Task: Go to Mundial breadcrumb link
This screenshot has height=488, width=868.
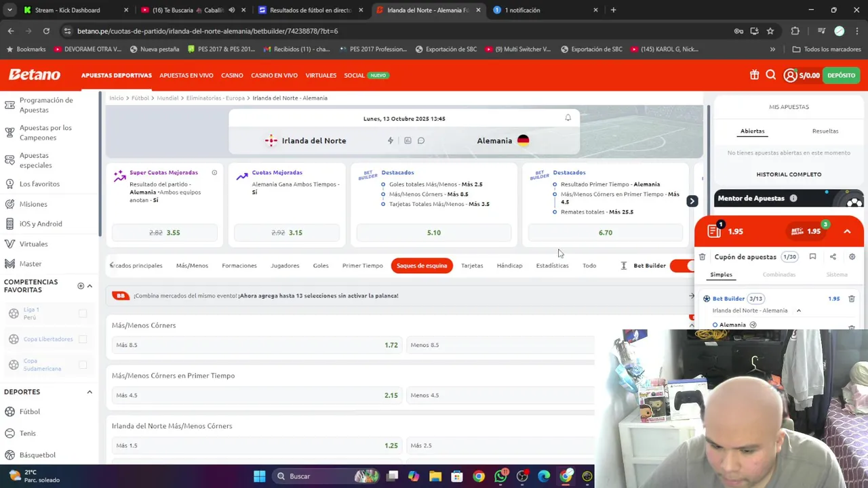Action: [x=167, y=98]
